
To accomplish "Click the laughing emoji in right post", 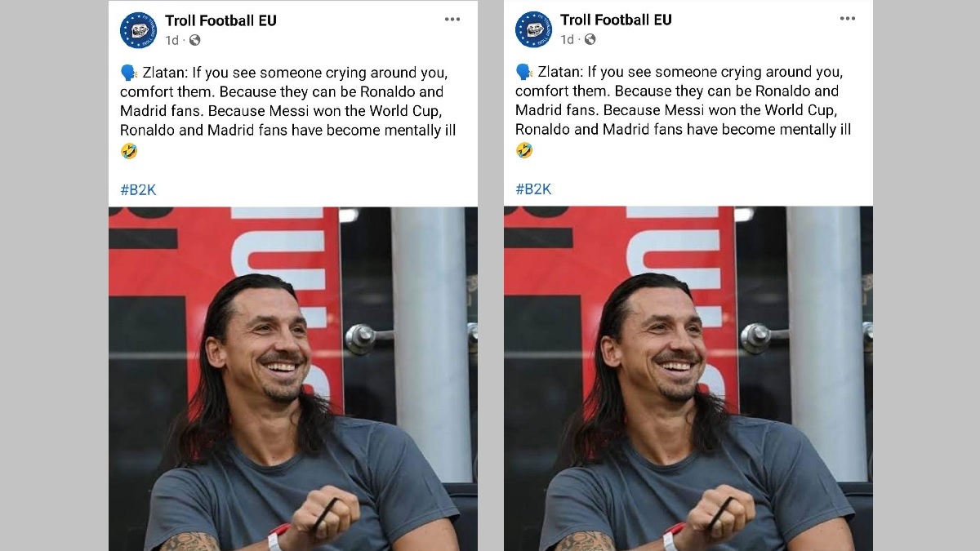I will coord(523,149).
